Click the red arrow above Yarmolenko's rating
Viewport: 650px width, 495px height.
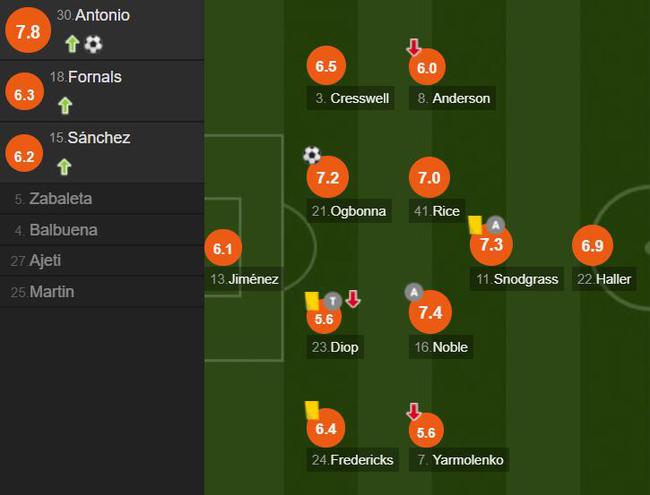tap(414, 411)
